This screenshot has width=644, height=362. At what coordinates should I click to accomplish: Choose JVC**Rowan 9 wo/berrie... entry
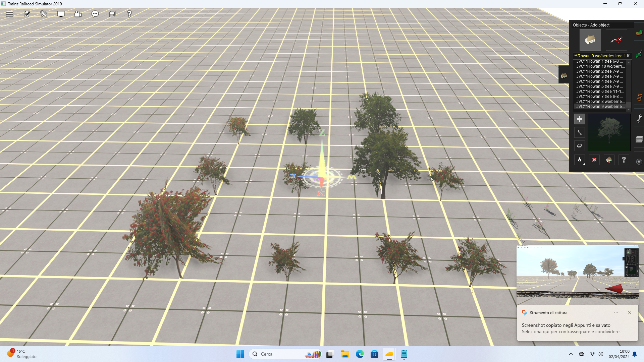click(x=599, y=107)
